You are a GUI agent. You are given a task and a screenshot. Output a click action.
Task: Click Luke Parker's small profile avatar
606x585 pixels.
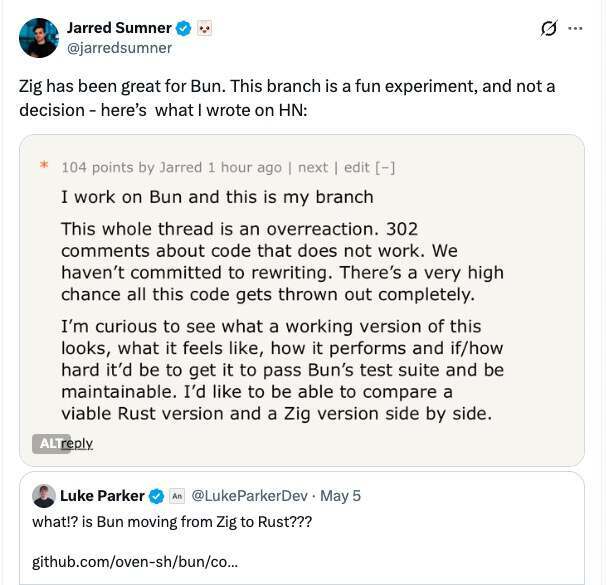(44, 496)
